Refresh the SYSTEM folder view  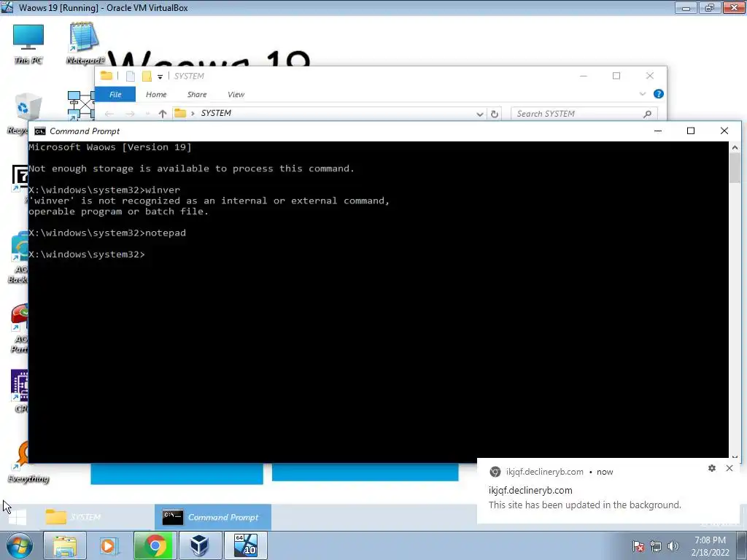(x=495, y=114)
